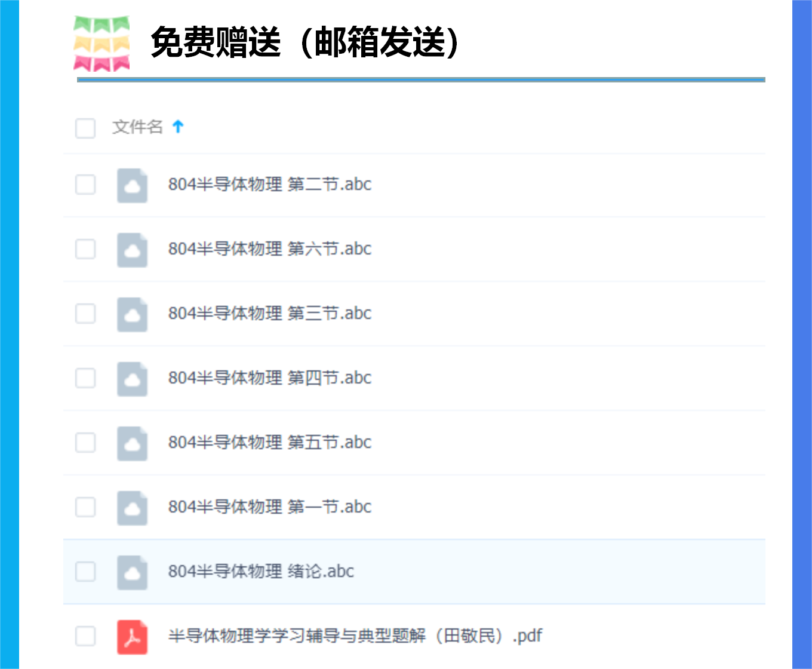Select the highlighted 绪论.abc row
812x669 pixels.
[414, 572]
